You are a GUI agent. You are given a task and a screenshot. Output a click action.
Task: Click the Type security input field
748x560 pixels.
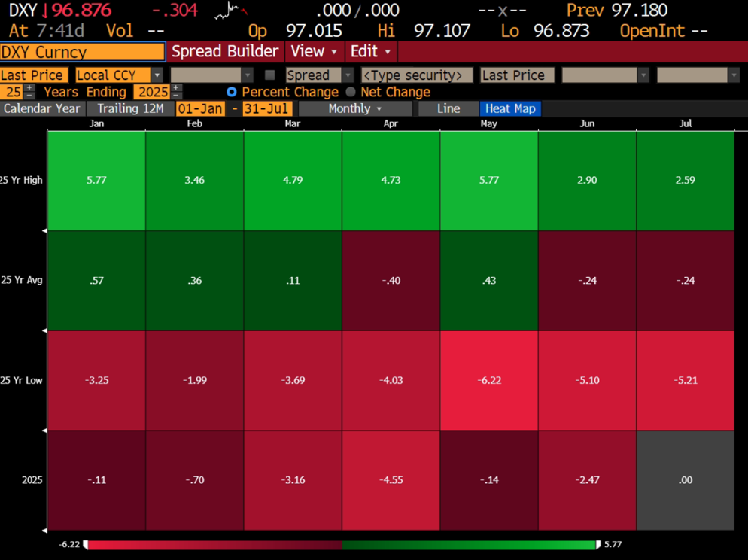click(x=417, y=75)
